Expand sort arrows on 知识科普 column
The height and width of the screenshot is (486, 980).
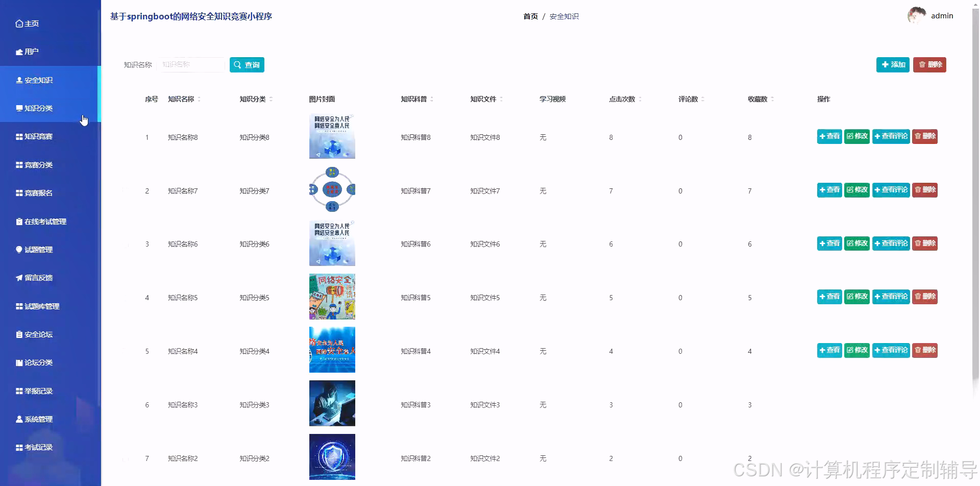(432, 99)
